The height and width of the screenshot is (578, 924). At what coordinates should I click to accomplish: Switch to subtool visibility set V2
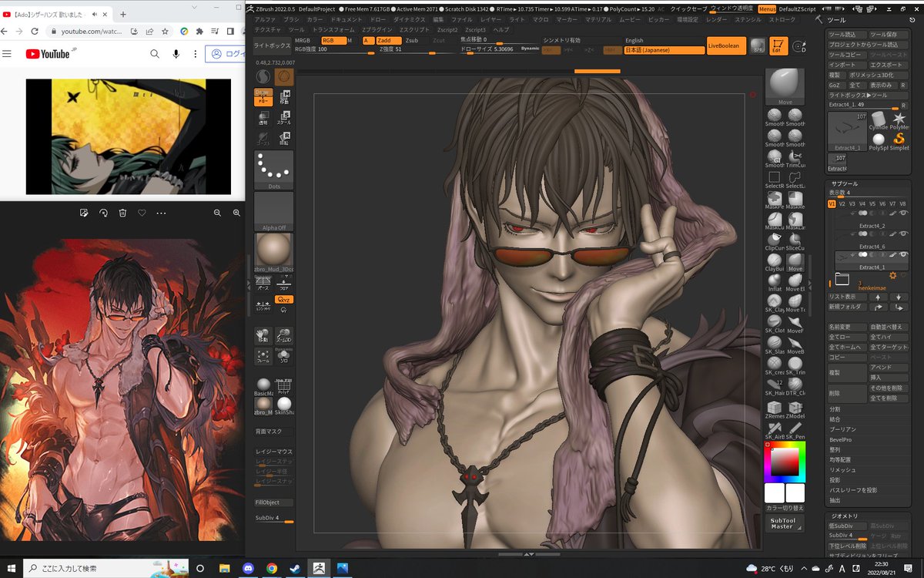[842, 204]
